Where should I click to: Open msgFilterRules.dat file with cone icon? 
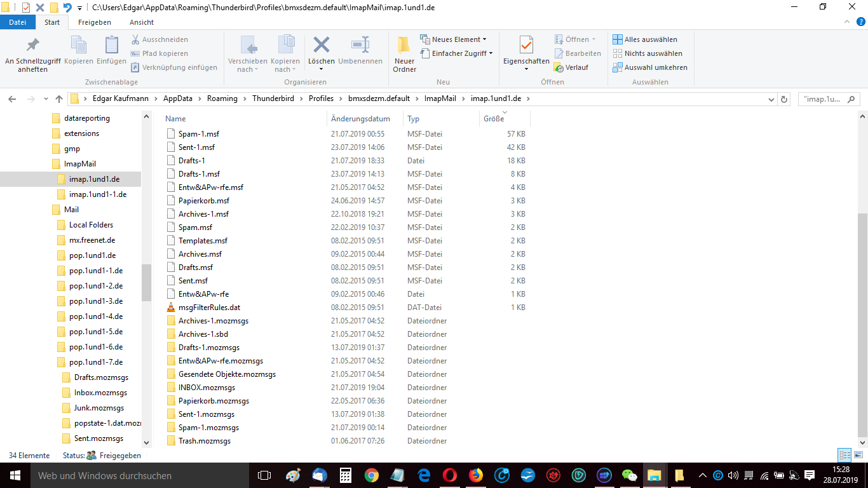point(209,308)
